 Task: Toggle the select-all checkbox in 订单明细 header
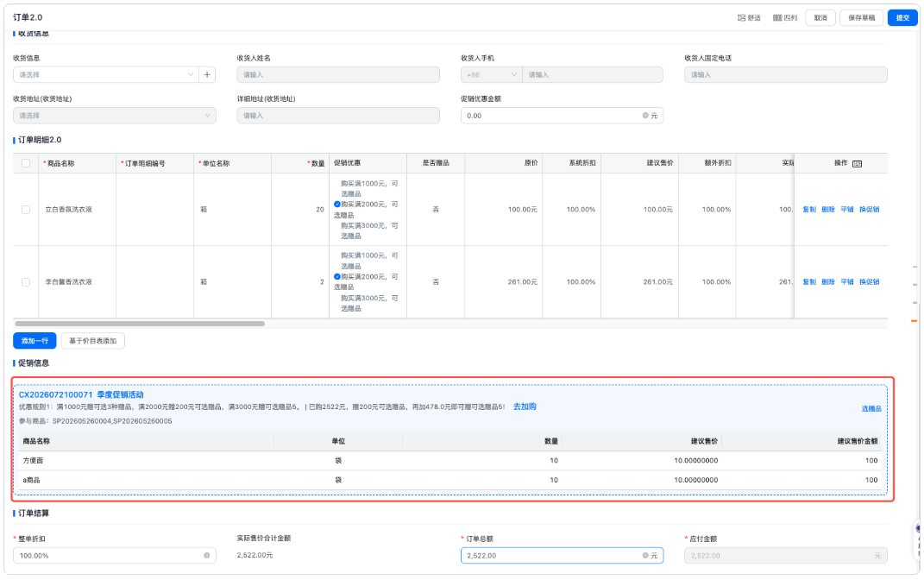tap(26, 163)
